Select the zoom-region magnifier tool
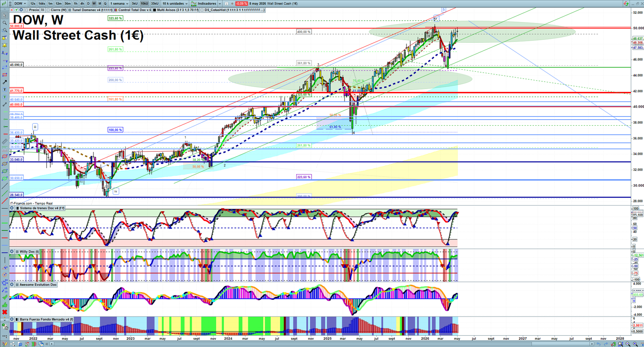The width and height of the screenshot is (644, 347). 4,30
